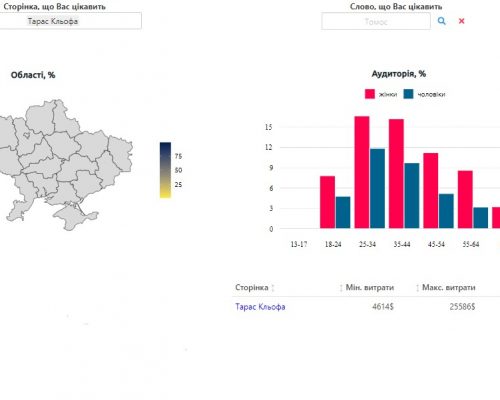Click the Мін. витрати column header
This screenshot has height=400, width=500.
click(x=370, y=287)
